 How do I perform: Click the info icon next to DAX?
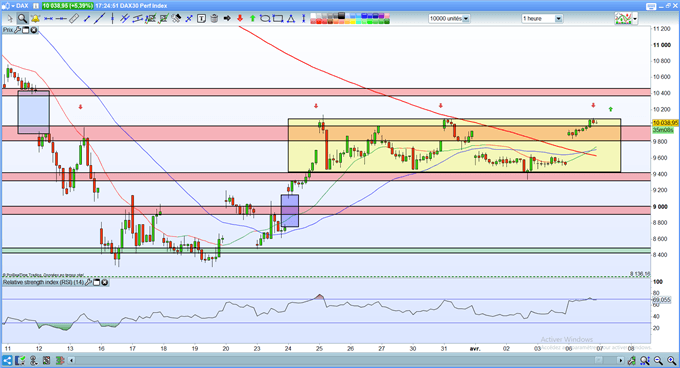36,6
